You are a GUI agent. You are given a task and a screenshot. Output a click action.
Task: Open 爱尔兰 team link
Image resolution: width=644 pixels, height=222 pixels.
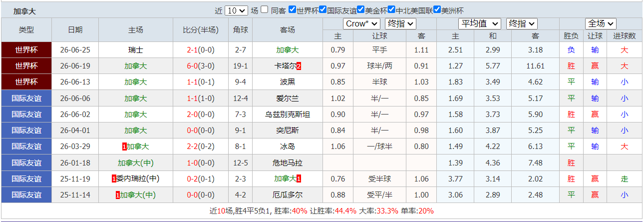point(288,98)
